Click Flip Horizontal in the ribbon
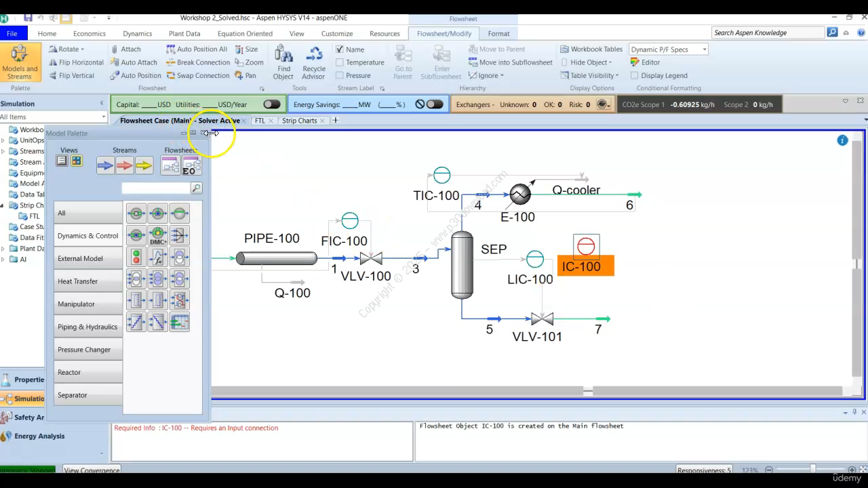Screen dimensions: 868x488 click(x=75, y=62)
